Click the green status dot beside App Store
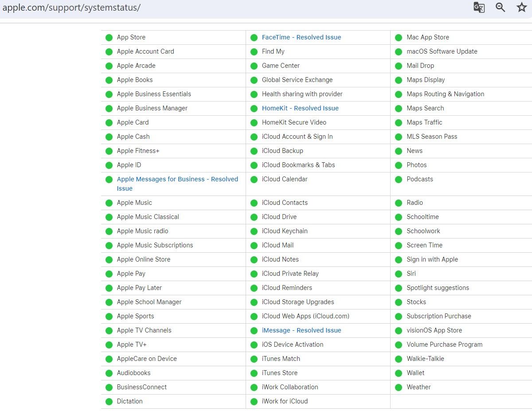The width and height of the screenshot is (532, 411). coord(109,38)
